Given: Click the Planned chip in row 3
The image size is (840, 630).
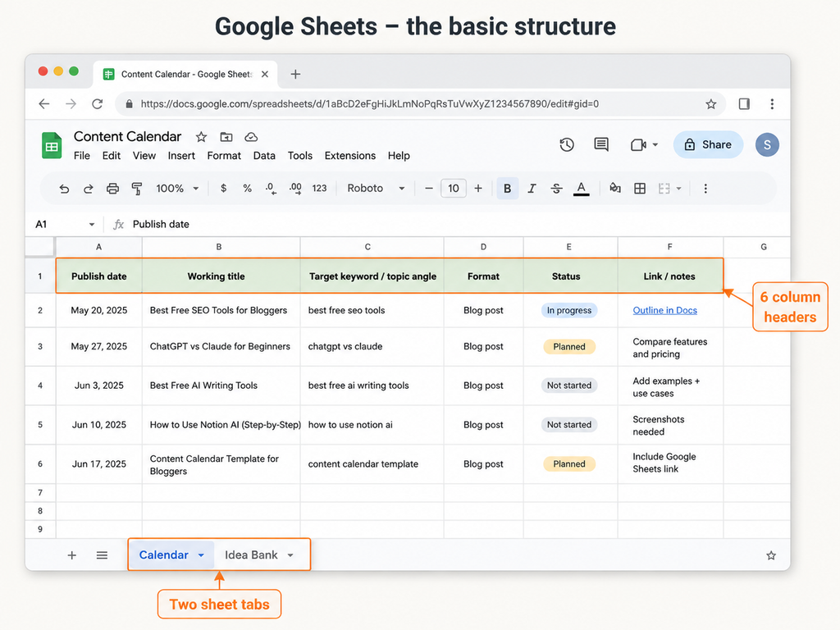Looking at the screenshot, I should click(x=569, y=347).
